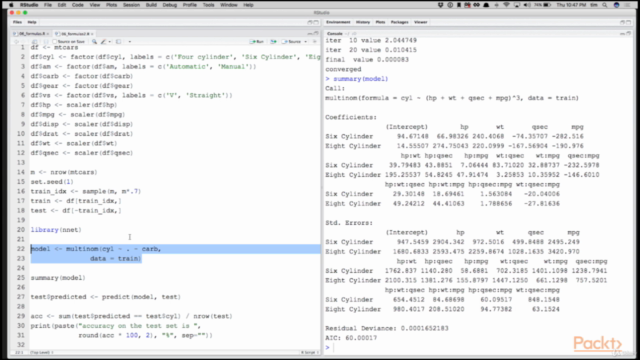Maximize the source editor pane
Screen dimensions: 640x360
point(316,33)
